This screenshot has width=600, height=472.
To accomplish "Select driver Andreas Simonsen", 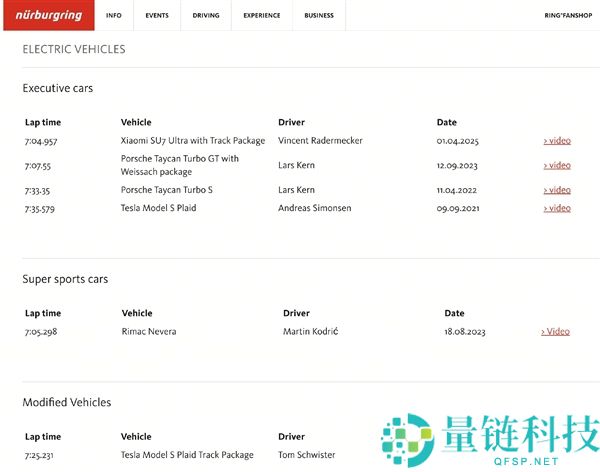I will [315, 208].
